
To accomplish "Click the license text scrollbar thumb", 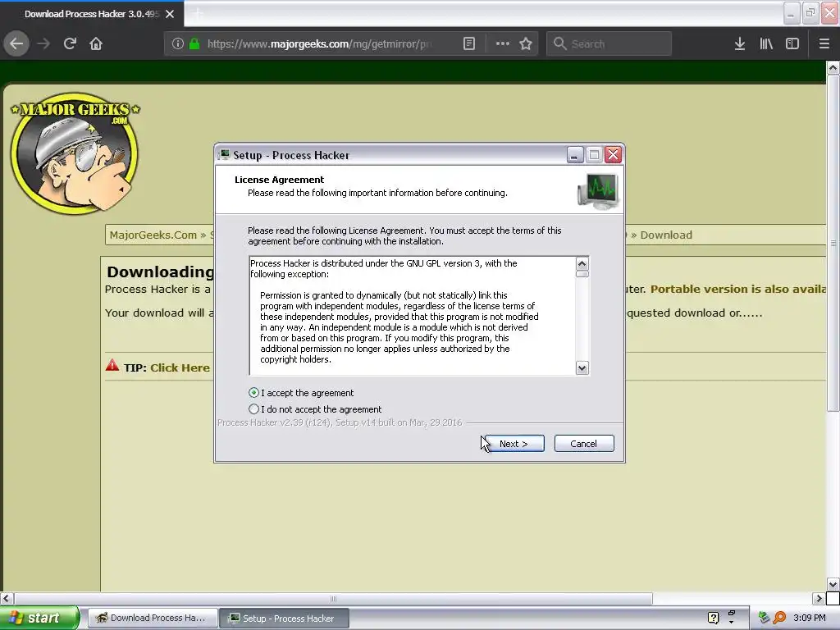I will tap(582, 274).
